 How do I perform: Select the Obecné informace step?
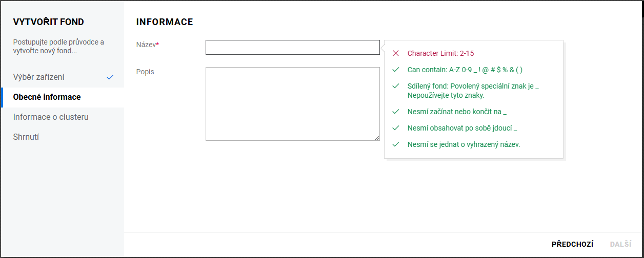(x=47, y=97)
